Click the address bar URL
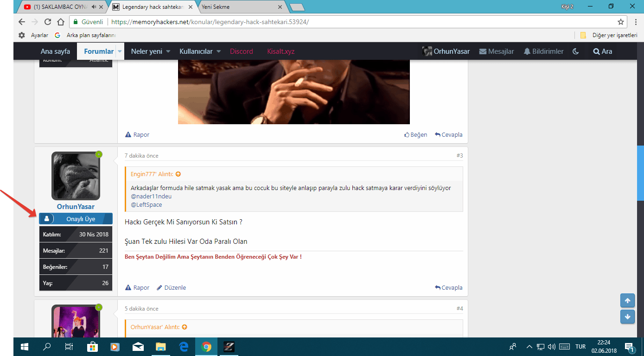 (210, 22)
